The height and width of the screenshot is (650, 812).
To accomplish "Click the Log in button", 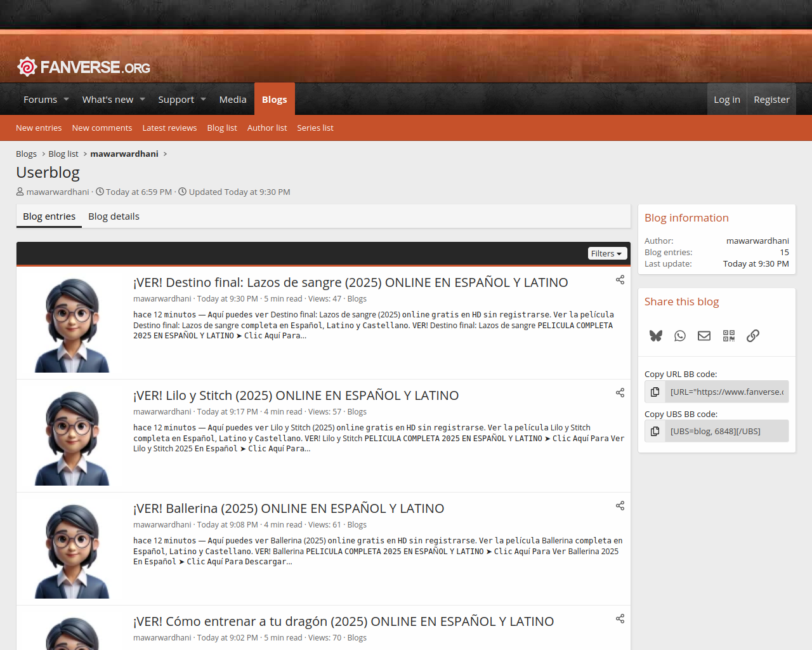I will [x=727, y=100].
